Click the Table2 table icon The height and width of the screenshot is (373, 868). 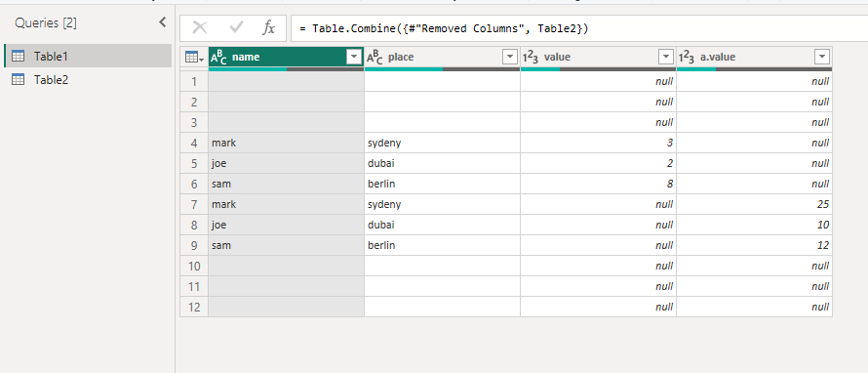click(x=19, y=79)
